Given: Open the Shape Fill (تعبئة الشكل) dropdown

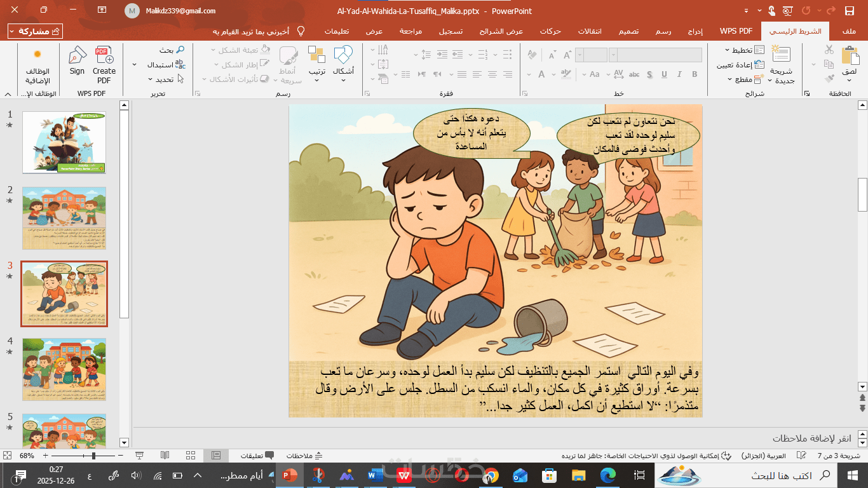Looking at the screenshot, I should (x=240, y=50).
